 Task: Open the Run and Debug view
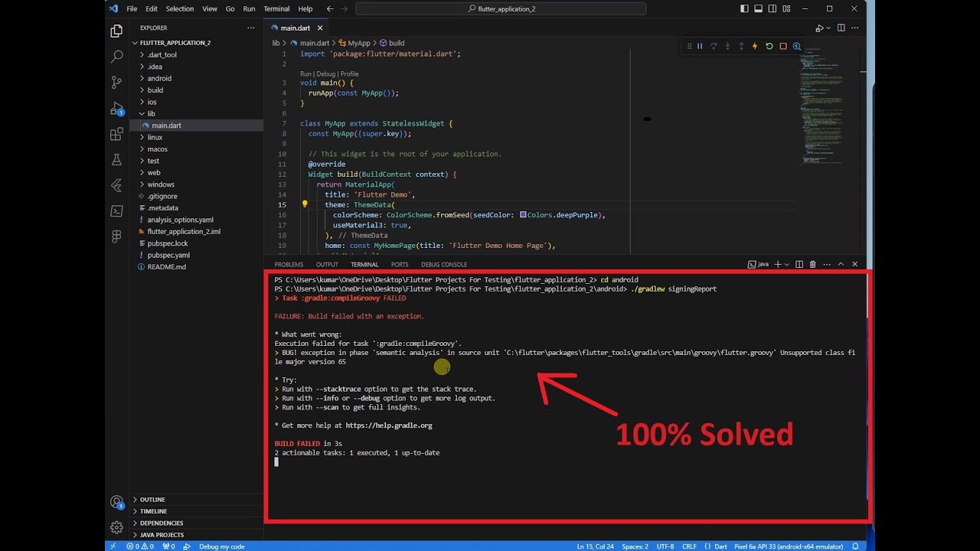coord(116,109)
